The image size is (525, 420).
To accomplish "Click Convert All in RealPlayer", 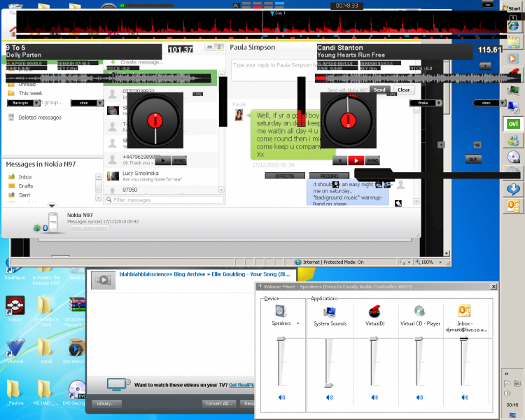I will 219,404.
